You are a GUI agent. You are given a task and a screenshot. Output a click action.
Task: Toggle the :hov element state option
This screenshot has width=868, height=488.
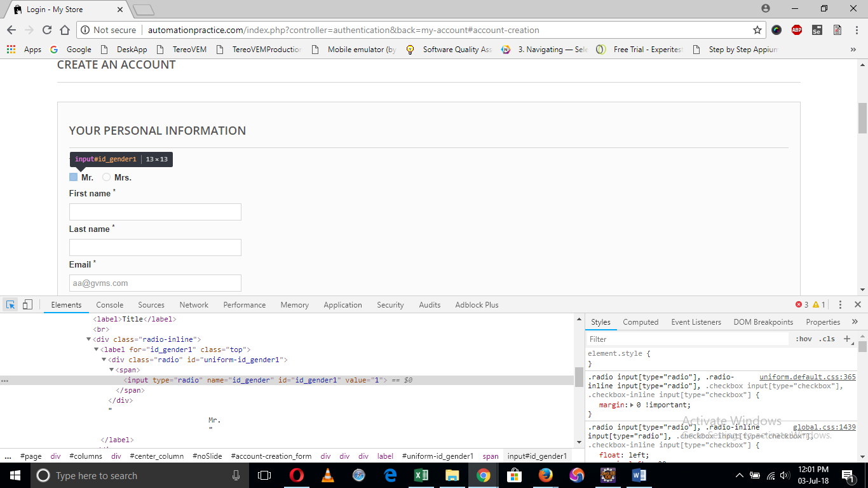tap(803, 339)
